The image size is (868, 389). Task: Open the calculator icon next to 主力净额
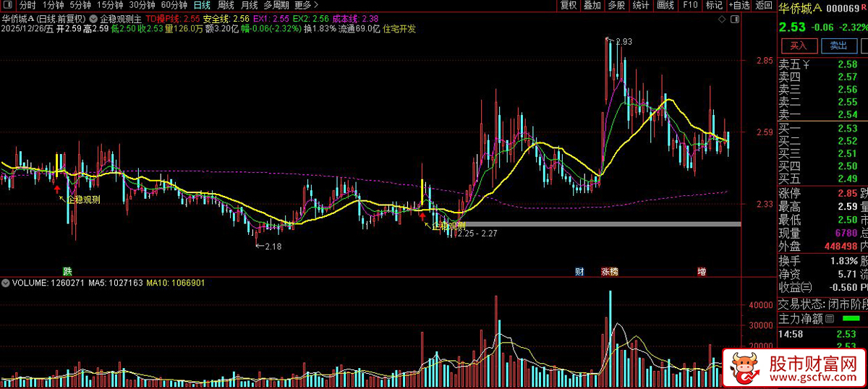pyautogui.click(x=829, y=318)
